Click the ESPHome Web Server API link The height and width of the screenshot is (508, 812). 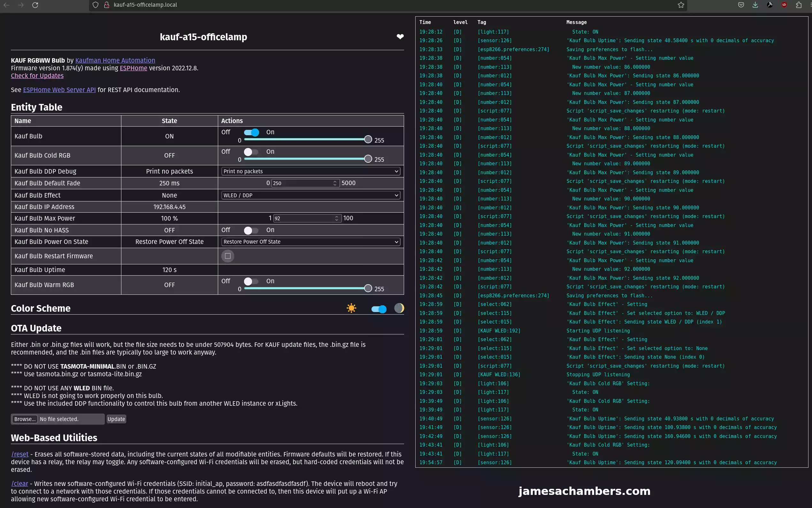59,90
